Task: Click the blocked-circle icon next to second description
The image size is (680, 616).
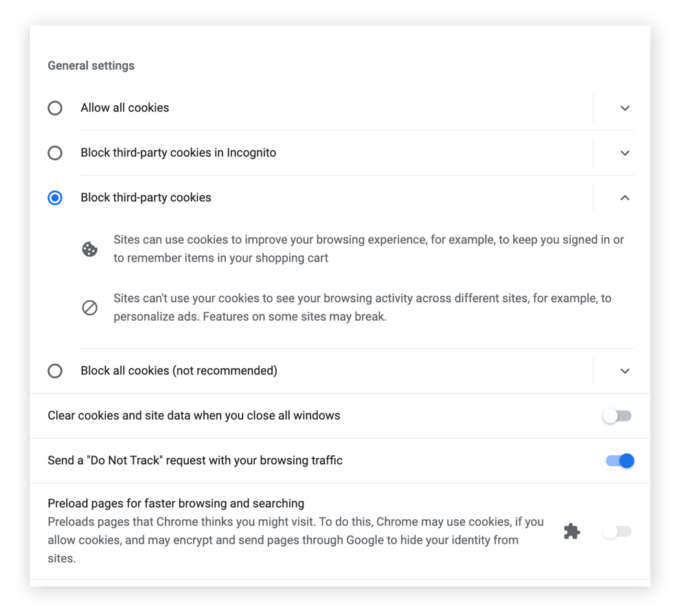Action: click(x=89, y=308)
